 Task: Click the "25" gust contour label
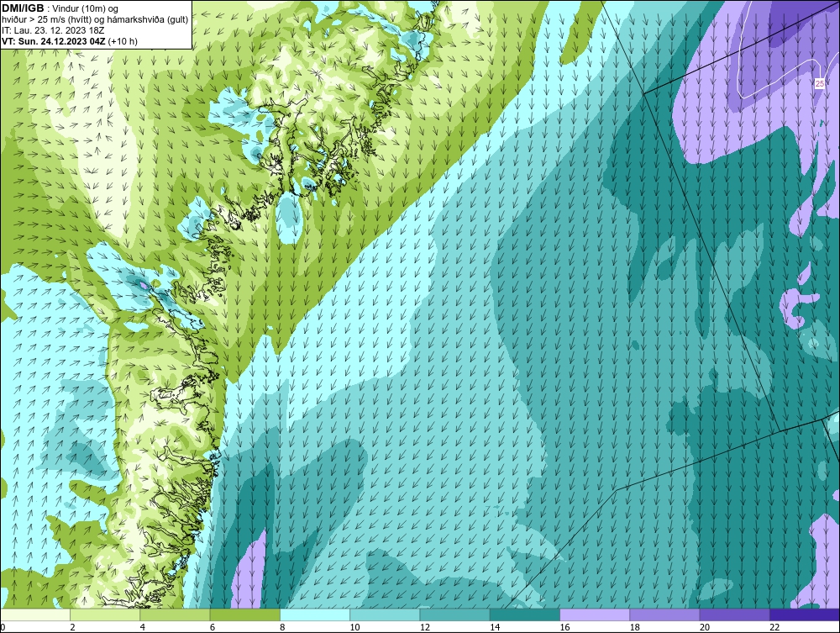820,83
